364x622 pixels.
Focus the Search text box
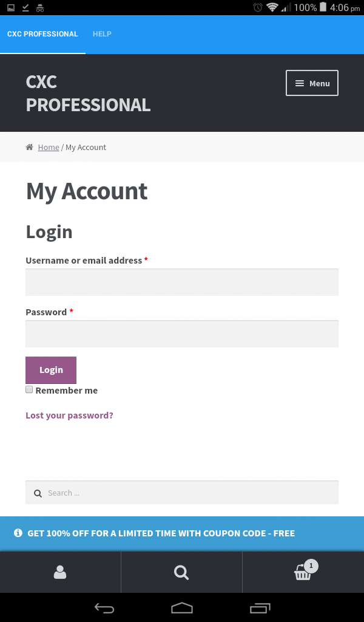coord(188,493)
